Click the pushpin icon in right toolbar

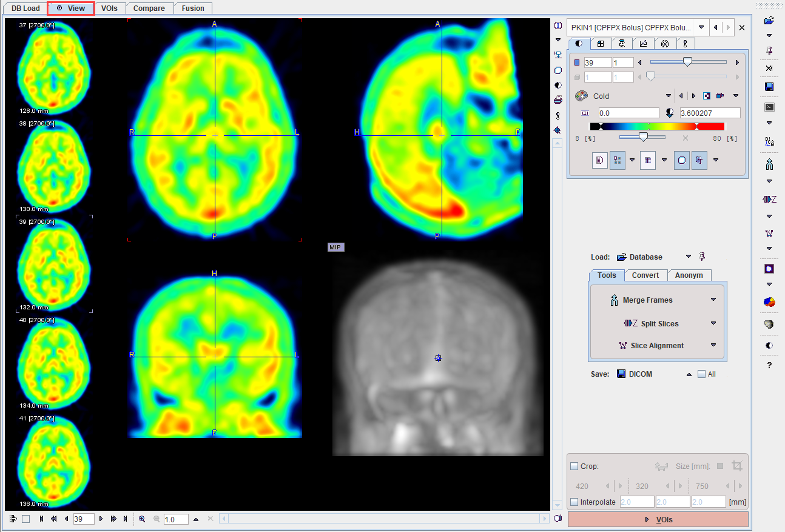[x=769, y=50]
